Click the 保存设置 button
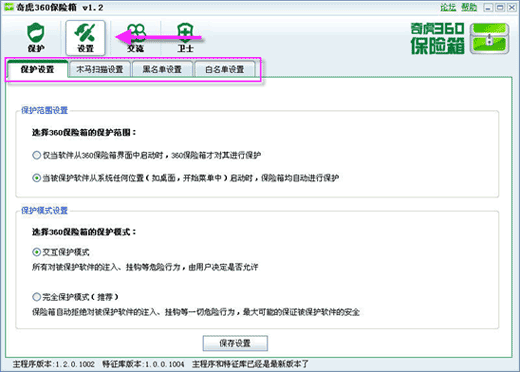Image resolution: width=520 pixels, height=372 pixels. pos(235,343)
